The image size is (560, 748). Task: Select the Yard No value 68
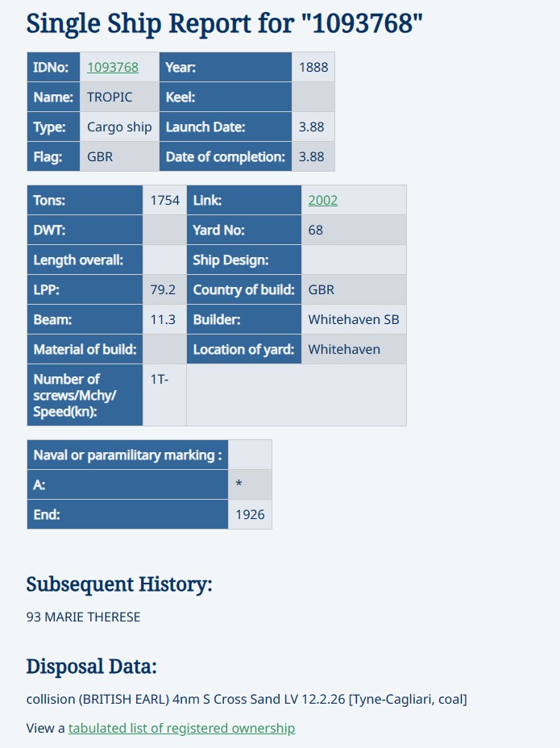point(316,231)
